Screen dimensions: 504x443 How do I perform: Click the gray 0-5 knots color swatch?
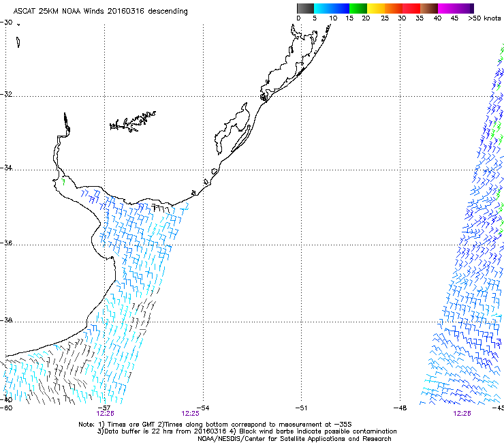(305, 8)
